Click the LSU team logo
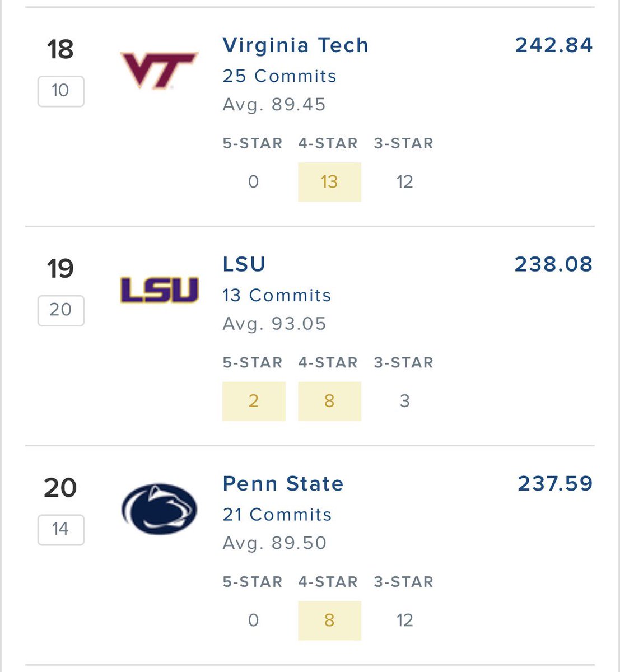 coord(160,290)
